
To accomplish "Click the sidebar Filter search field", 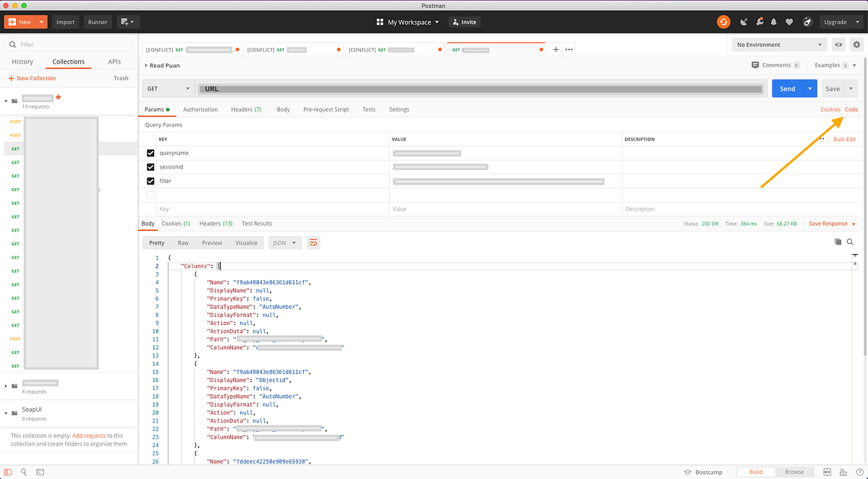I will (69, 44).
